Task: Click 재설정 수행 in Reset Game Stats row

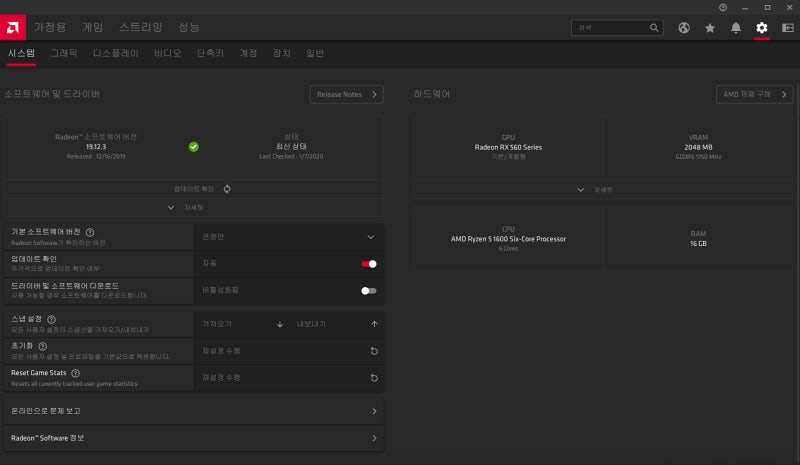Action: (221, 378)
